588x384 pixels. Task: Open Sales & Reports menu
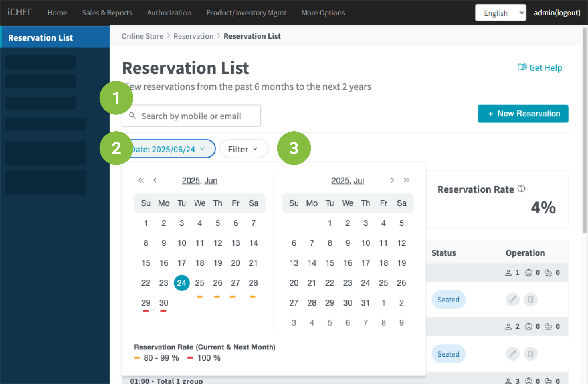[x=107, y=13]
